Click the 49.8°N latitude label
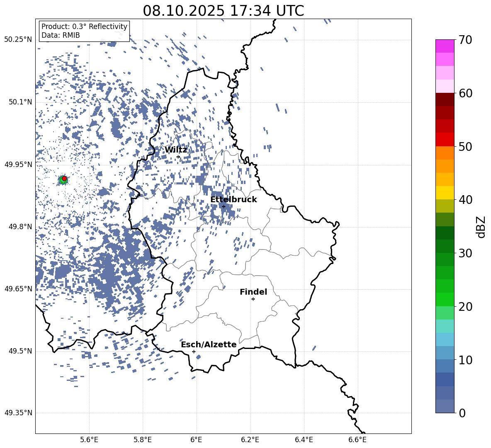This screenshot has height=448, width=491. [x=20, y=227]
